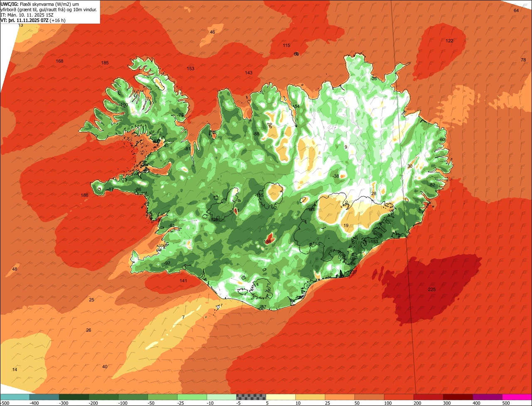Pick legend swatch between -25 and -10

[x=192, y=397]
